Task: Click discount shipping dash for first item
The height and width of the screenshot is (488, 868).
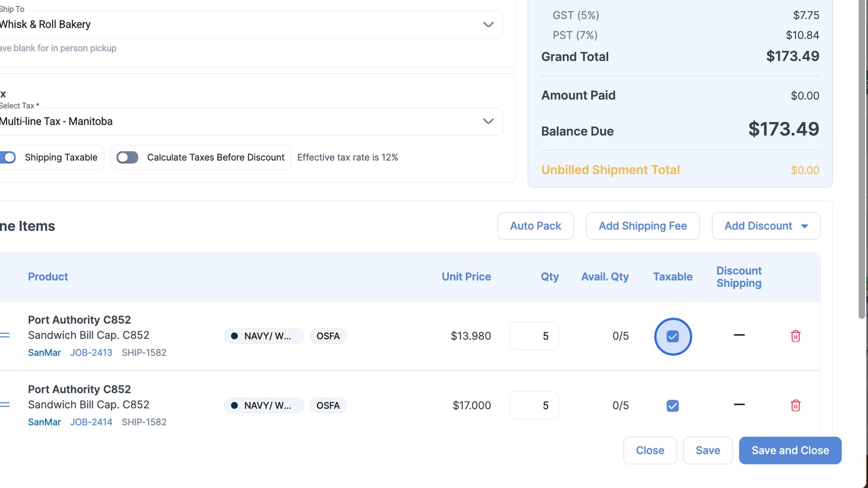Action: pyautogui.click(x=739, y=335)
